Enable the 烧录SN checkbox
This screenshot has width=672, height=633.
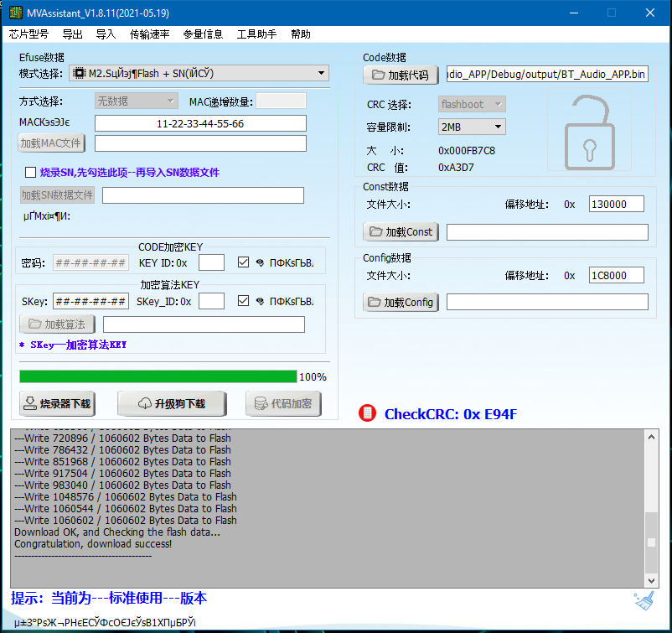(31, 172)
